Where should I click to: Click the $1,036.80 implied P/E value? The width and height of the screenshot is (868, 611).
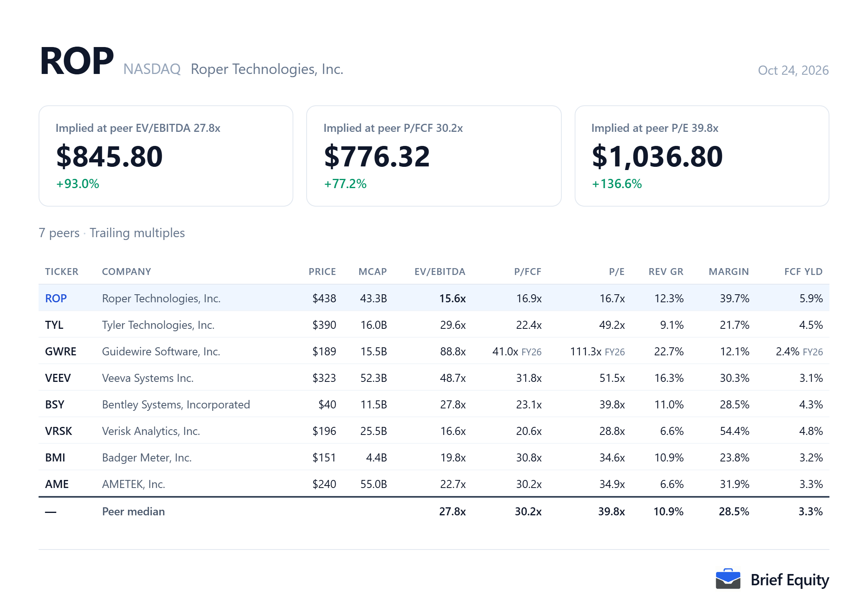[657, 156]
